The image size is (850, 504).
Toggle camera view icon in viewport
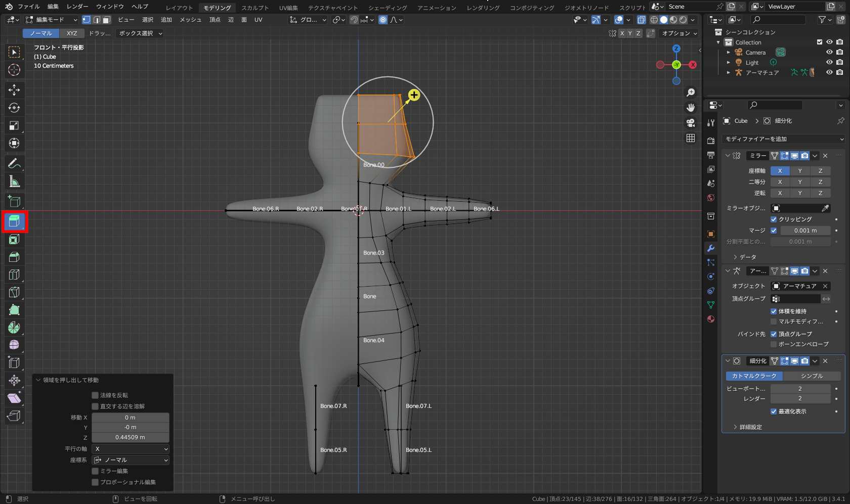point(691,123)
